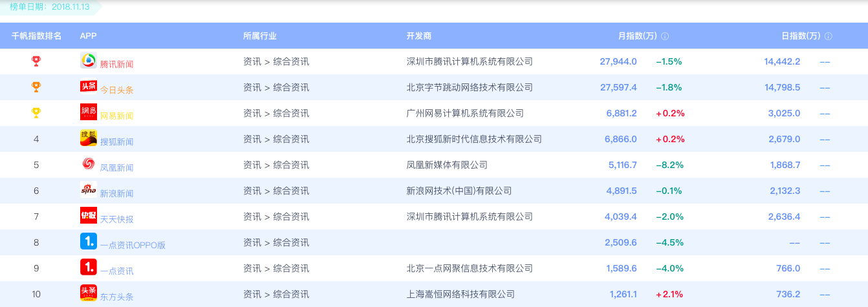This screenshot has height=307, width=868.
Task: Click monthly index value 6,881.2
Action: (622, 113)
